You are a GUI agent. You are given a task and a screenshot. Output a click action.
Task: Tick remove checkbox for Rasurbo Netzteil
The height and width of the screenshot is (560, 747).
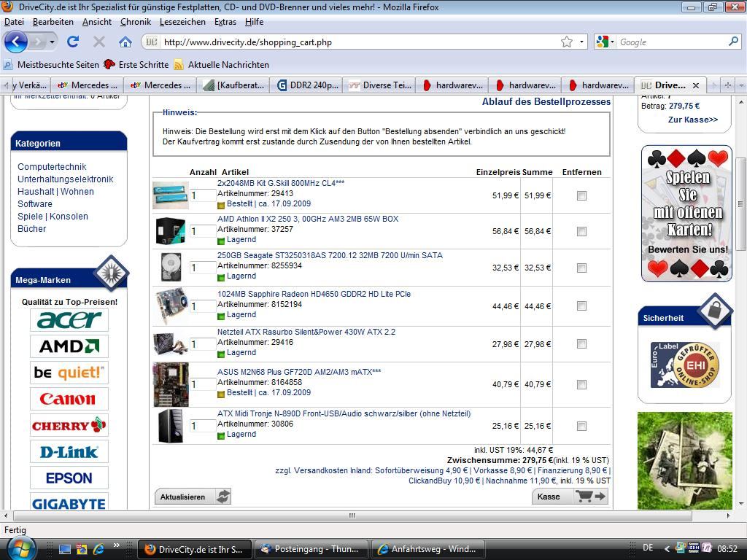[x=581, y=344]
